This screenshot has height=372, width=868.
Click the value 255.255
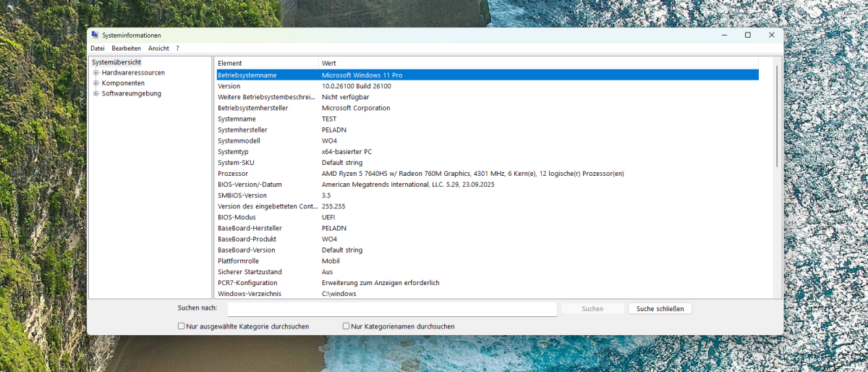click(334, 206)
